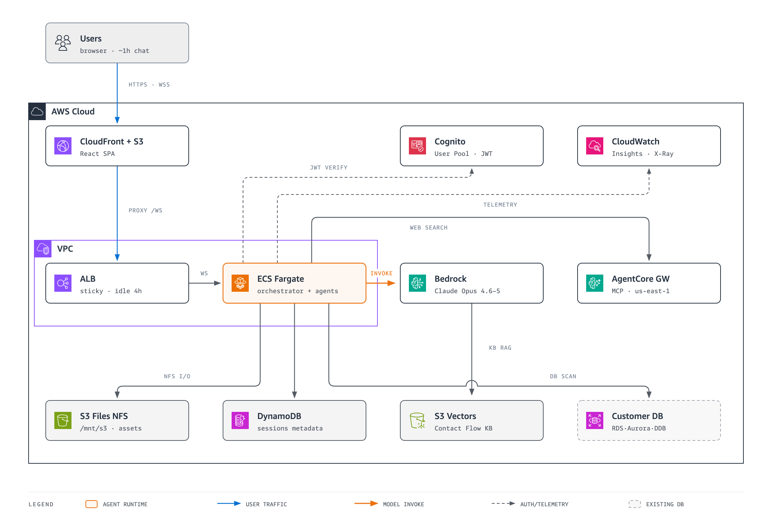The width and height of the screenshot is (772, 532).
Task: Click the Bedrock brain icon
Action: tap(417, 283)
